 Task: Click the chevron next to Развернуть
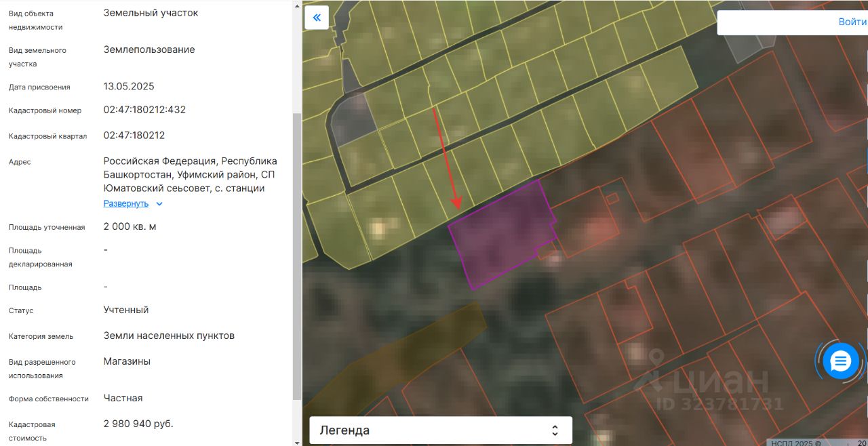pos(159,204)
